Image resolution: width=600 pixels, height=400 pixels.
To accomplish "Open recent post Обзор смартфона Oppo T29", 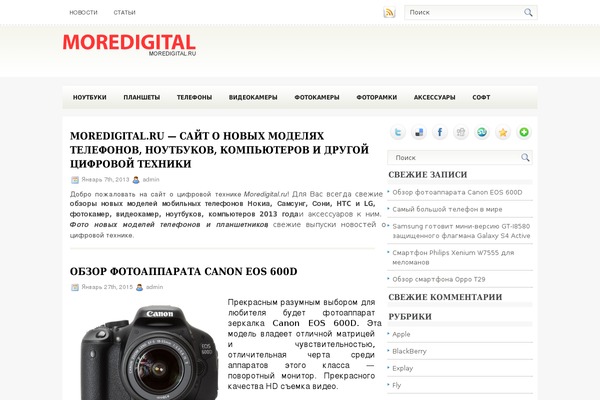I will pos(439,279).
